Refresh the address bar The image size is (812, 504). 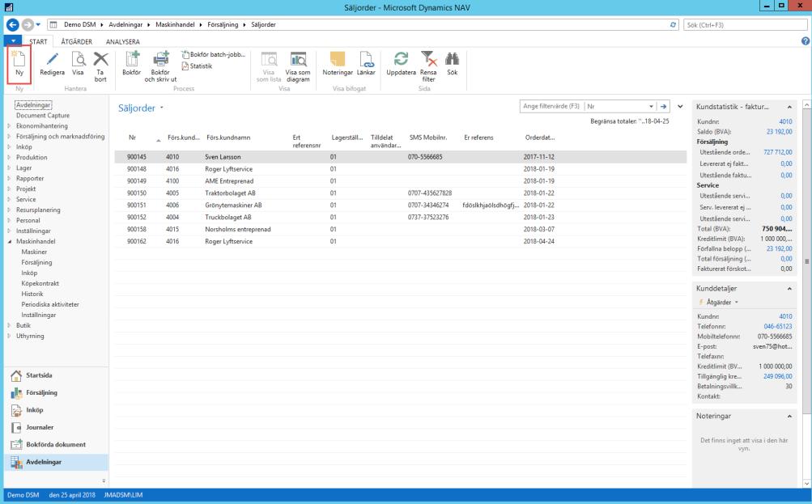click(673, 24)
